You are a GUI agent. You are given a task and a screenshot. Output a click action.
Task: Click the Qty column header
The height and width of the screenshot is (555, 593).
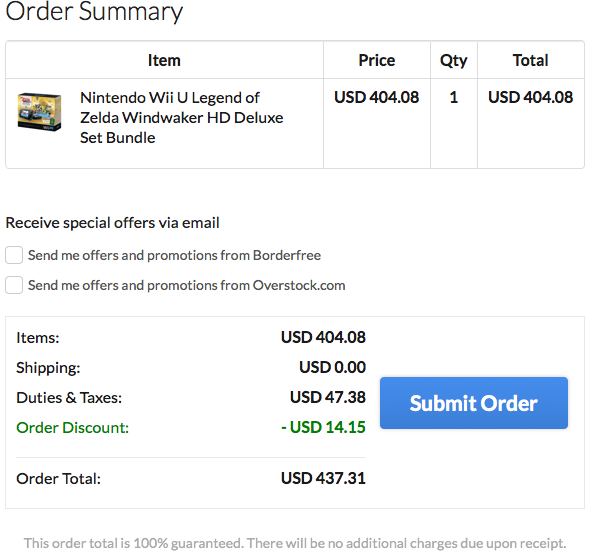pyautogui.click(x=453, y=61)
